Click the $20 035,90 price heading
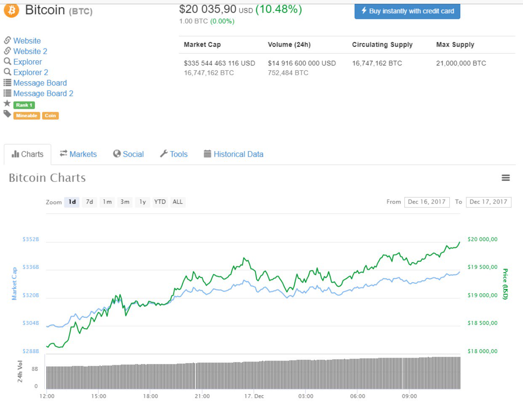The width and height of the screenshot is (523, 420). pyautogui.click(x=208, y=9)
